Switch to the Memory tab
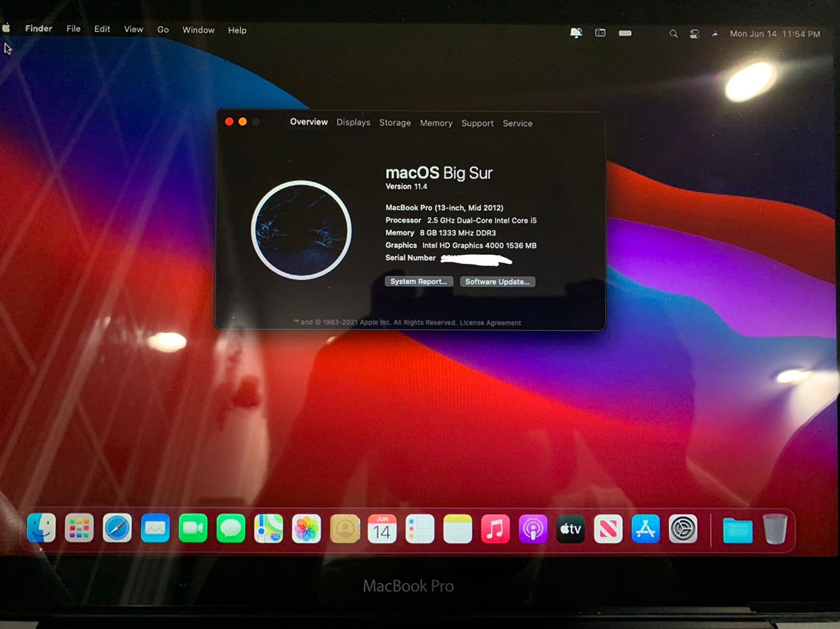This screenshot has height=629, width=840. pyautogui.click(x=436, y=123)
